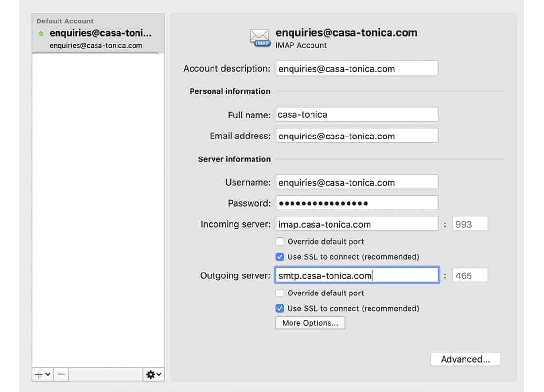Click the Incoming server address field
Viewport: 544px width, 392px height.
357,224
